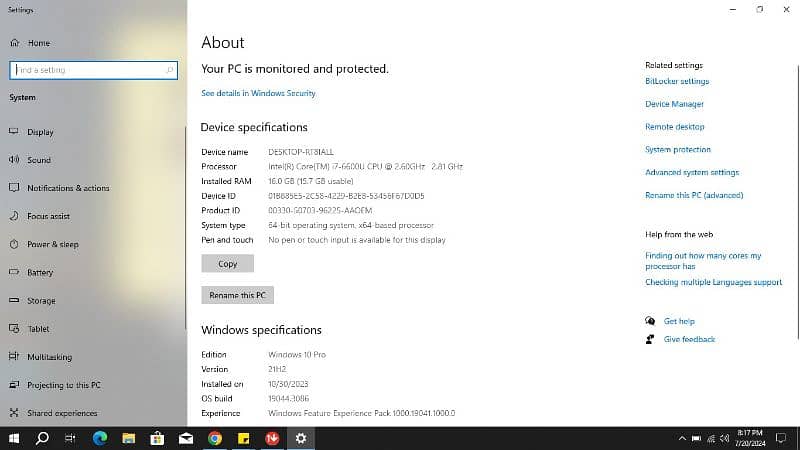Show hidden system tray icons
The image size is (800, 450).
pos(683,438)
